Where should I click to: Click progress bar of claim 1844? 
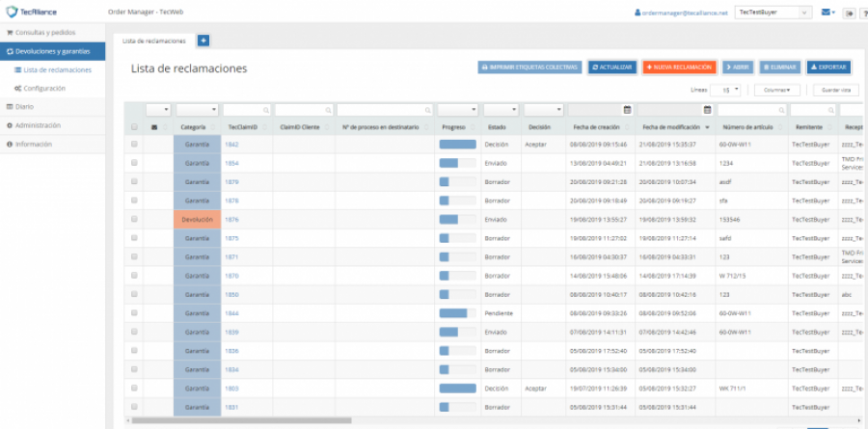[458, 313]
